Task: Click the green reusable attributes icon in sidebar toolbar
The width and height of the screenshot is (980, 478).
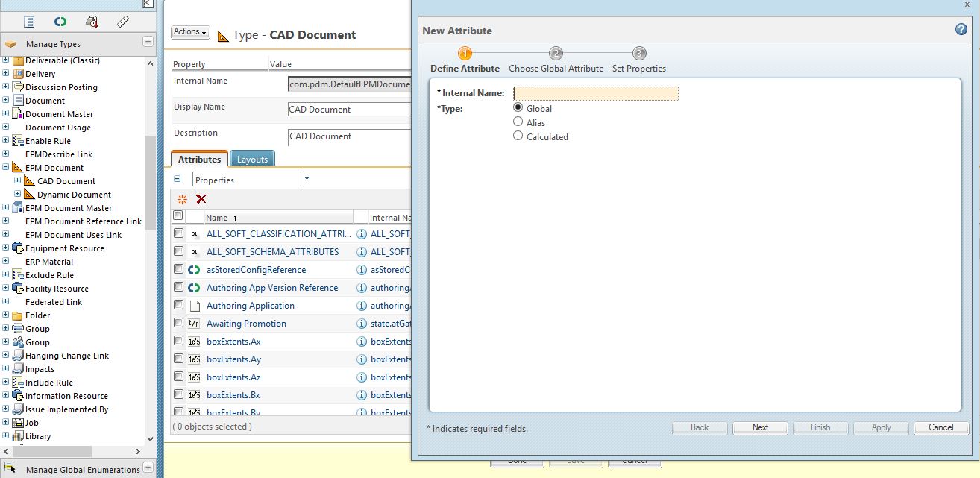Action: [60, 22]
